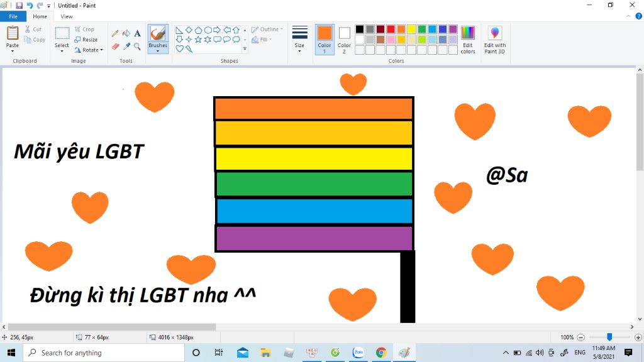
Task: Activate Color 1 selector
Action: [x=325, y=40]
